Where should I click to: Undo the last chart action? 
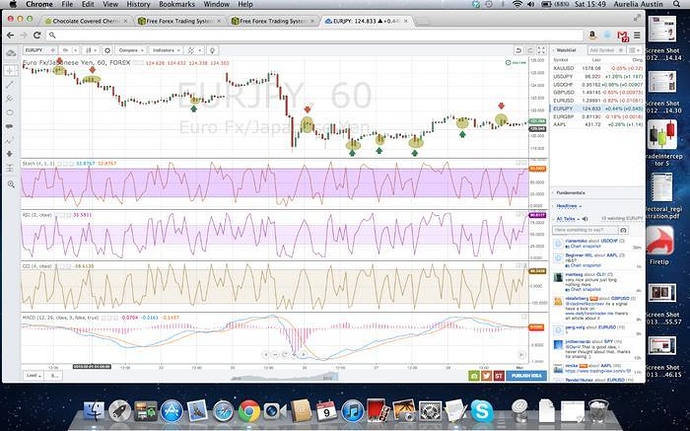pyautogui.click(x=519, y=50)
